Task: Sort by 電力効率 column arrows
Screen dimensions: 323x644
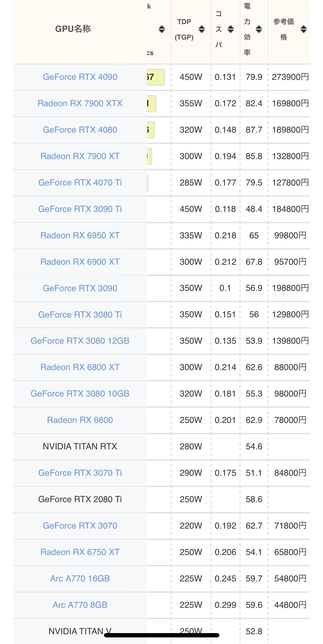Action: 259,29
